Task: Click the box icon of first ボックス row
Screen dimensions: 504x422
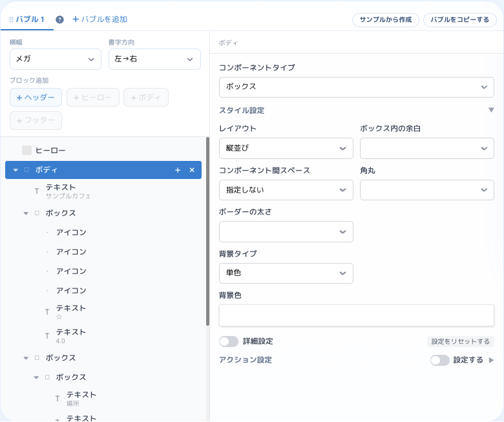Action: tap(37, 213)
